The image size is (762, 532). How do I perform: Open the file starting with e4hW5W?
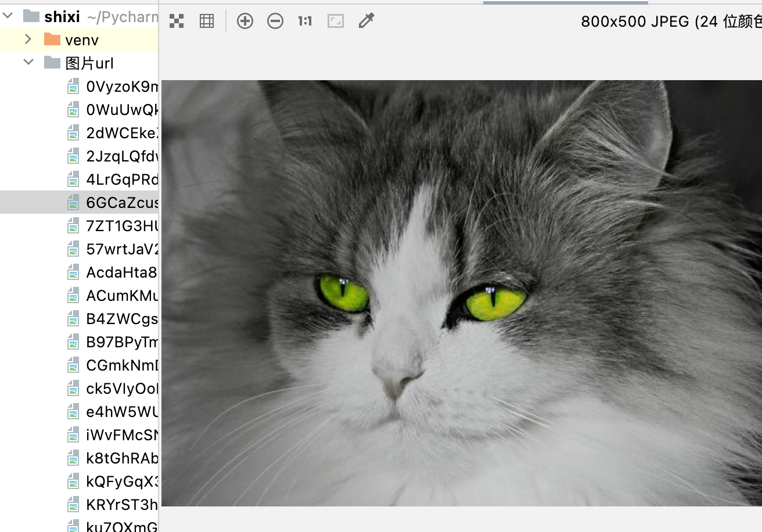click(122, 411)
